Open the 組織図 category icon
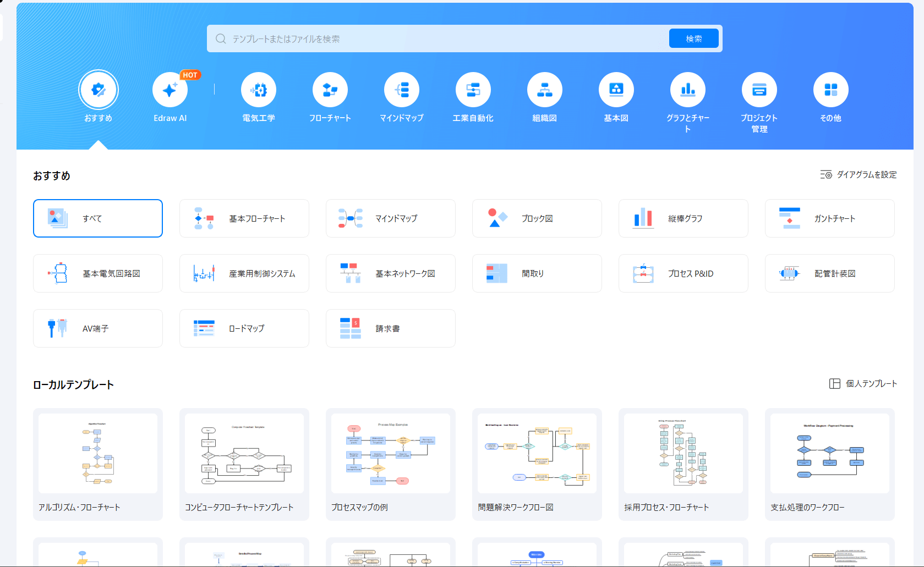This screenshot has width=924, height=567. [545, 90]
